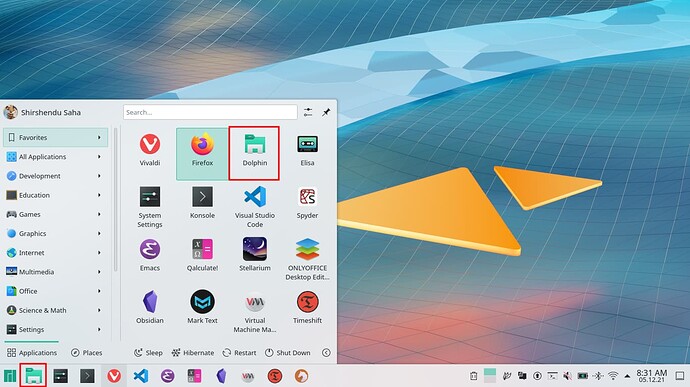Screen dimensions: 690x387
Task: Click the Restart button
Action: [x=239, y=353]
